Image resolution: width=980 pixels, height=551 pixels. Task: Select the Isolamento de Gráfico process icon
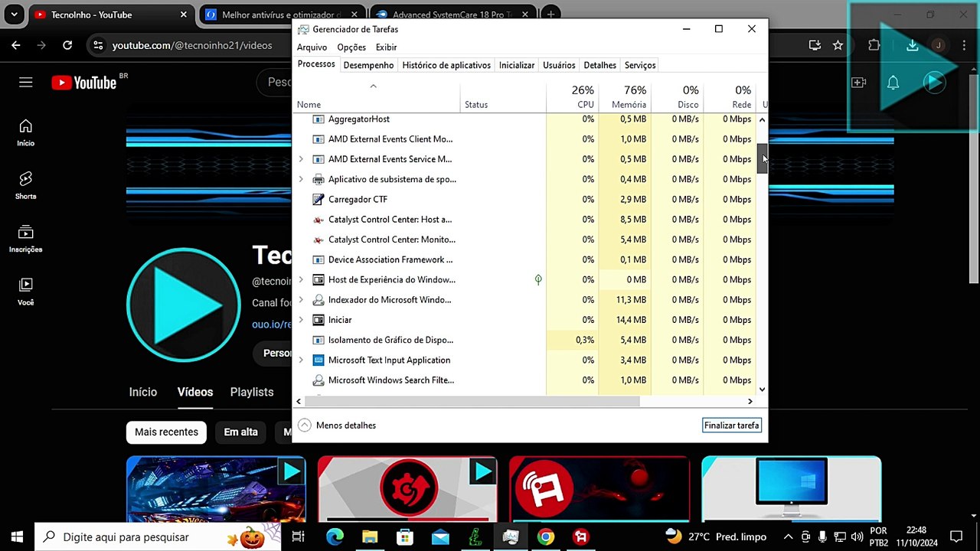pyautogui.click(x=318, y=340)
